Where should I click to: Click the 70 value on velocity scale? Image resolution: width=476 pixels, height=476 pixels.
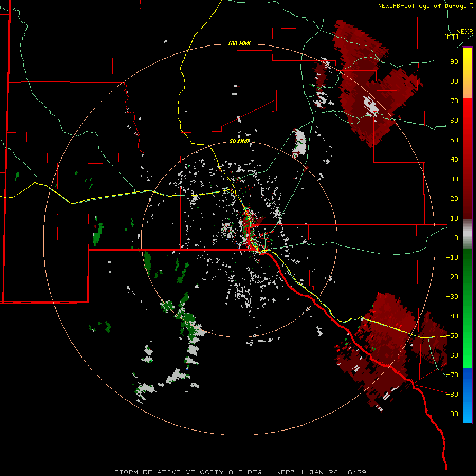point(454,101)
